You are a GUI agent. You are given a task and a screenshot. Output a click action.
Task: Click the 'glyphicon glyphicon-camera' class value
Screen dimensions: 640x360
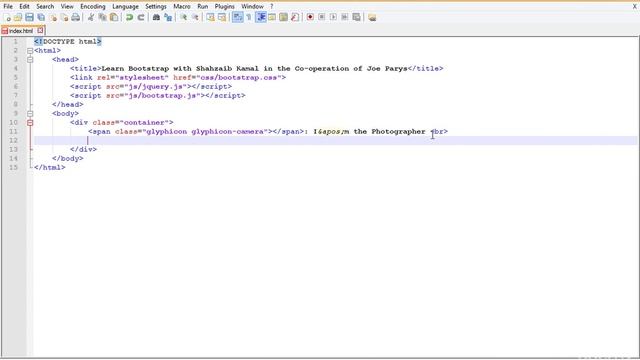pos(205,131)
